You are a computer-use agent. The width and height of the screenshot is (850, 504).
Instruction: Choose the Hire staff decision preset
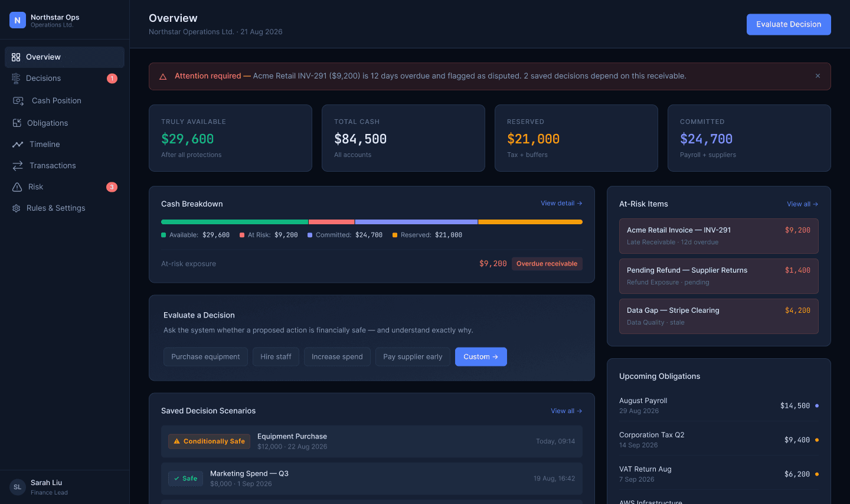[276, 356]
